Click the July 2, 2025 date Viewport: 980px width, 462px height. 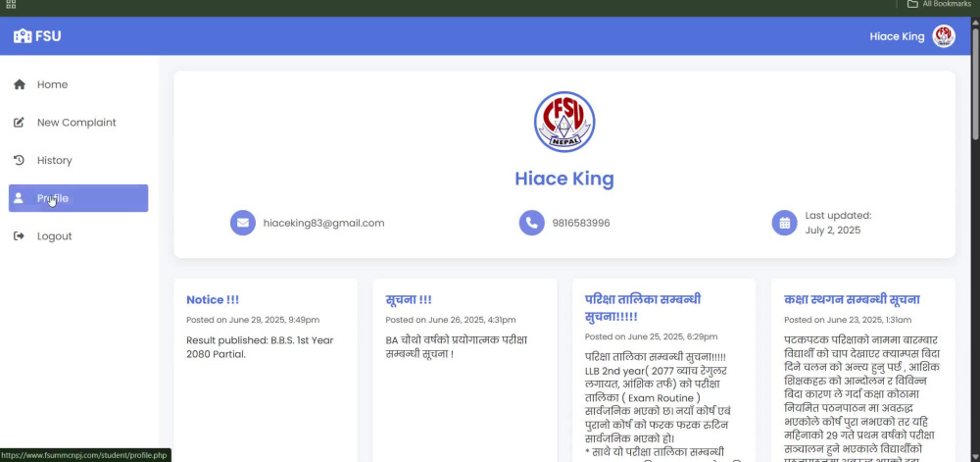pyautogui.click(x=832, y=231)
